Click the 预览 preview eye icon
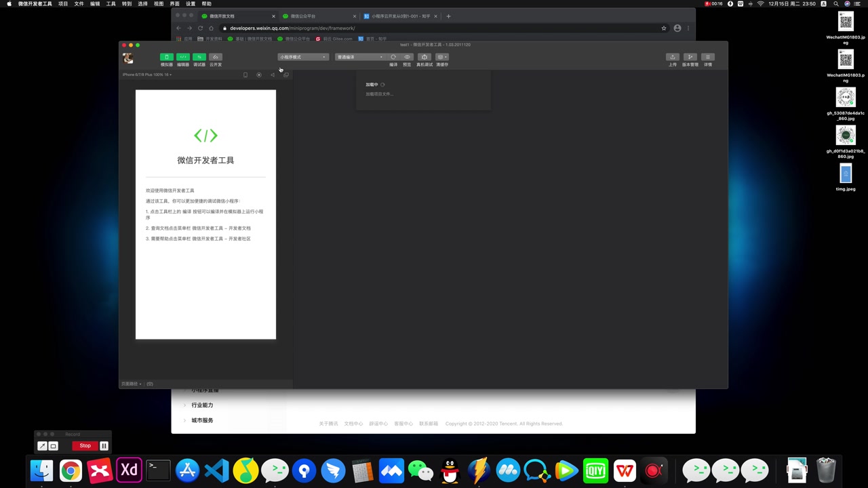The width and height of the screenshot is (868, 488). click(407, 57)
